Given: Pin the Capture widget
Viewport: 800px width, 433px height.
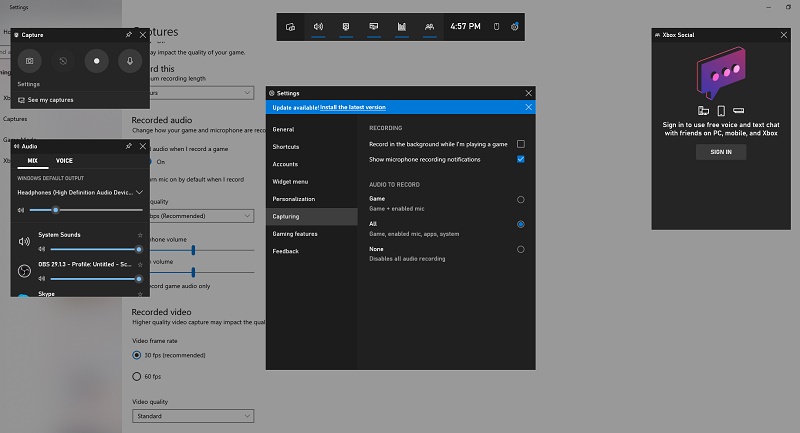Looking at the screenshot, I should (x=129, y=35).
